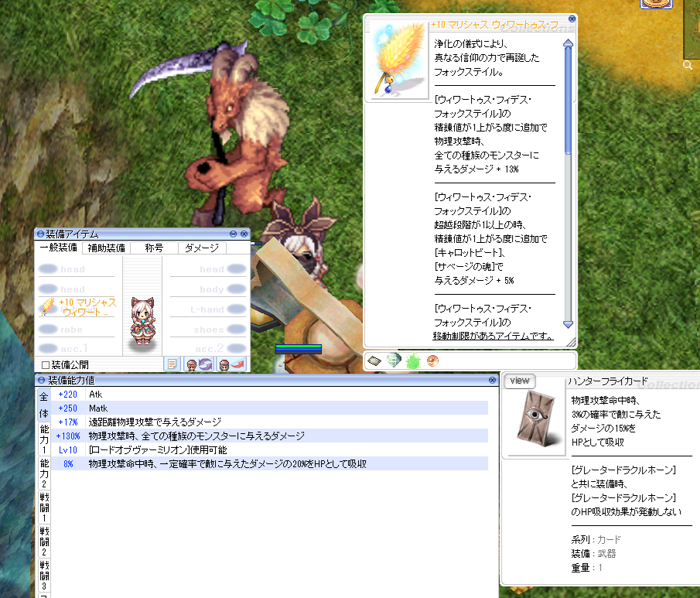700x598 pixels.
Task: Toggle the 装備アイテム window title lock circle
Action: point(40,234)
